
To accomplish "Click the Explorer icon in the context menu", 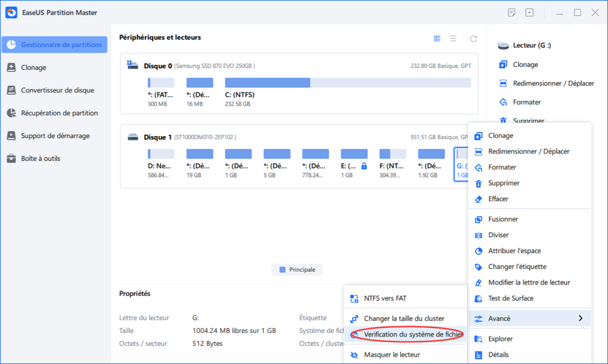I will (478, 339).
